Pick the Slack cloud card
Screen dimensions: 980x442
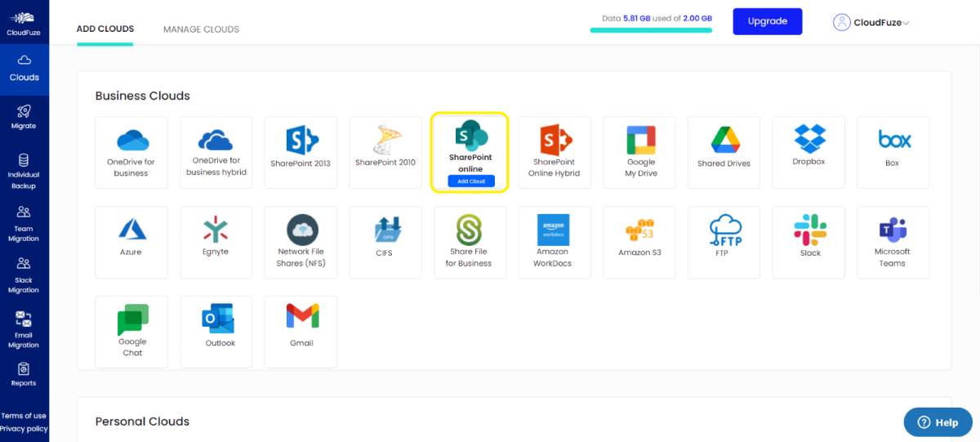(x=808, y=242)
